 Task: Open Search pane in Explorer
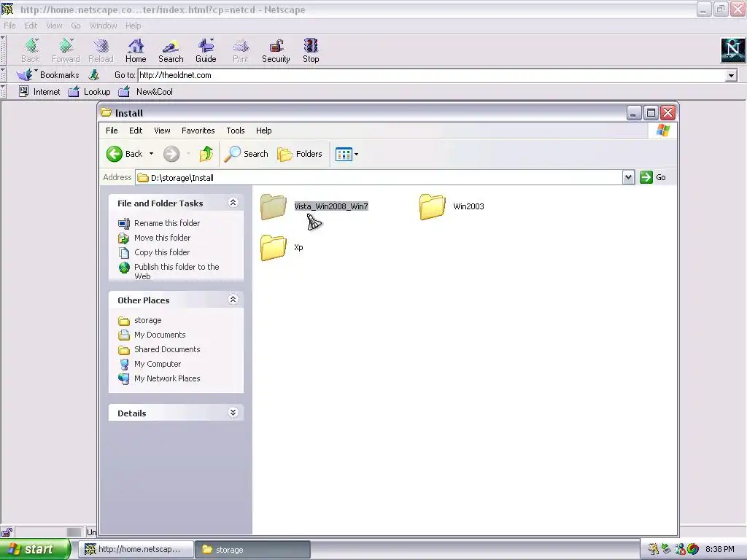tap(247, 154)
